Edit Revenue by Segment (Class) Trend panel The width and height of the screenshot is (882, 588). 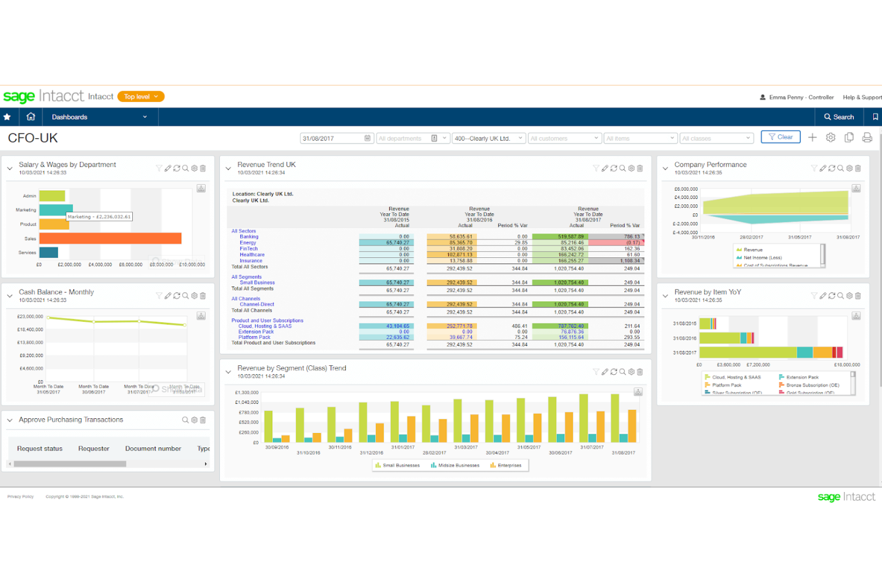coord(605,372)
